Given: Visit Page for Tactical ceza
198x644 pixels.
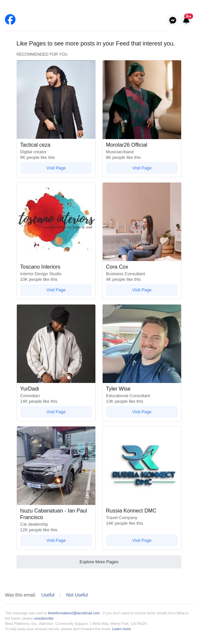Looking at the screenshot, I should (56, 168).
